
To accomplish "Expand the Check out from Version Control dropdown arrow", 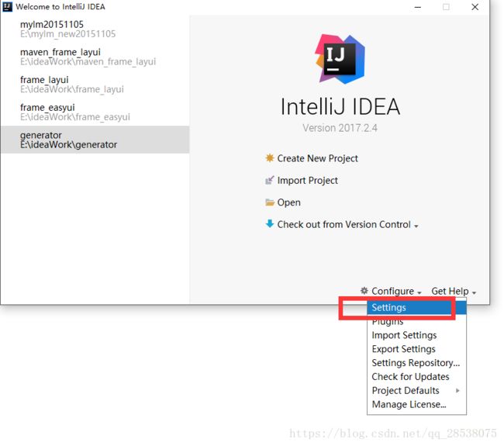I will (416, 226).
